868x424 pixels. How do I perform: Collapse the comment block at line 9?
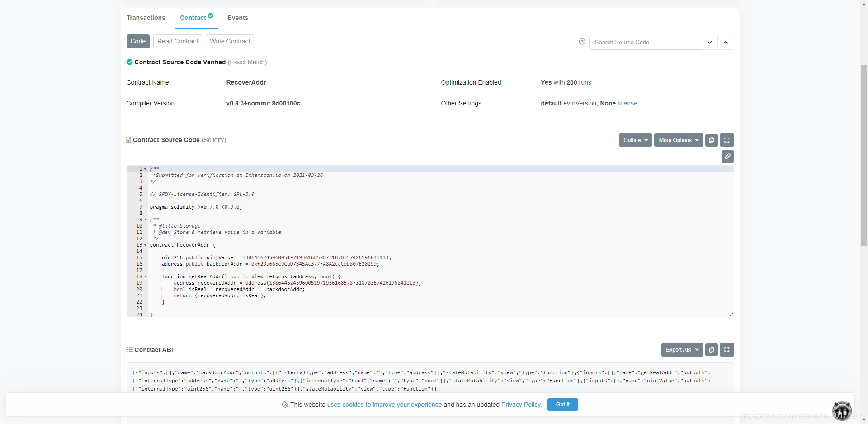146,219
